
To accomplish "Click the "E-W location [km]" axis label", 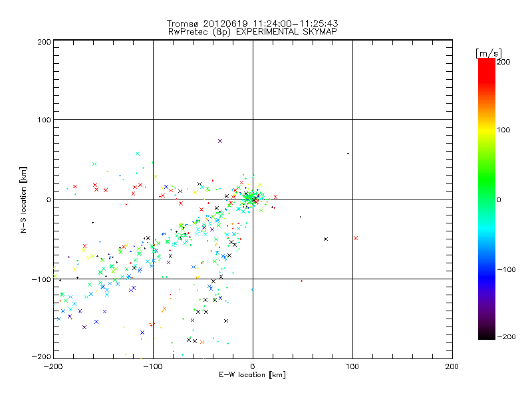I will (x=252, y=375).
